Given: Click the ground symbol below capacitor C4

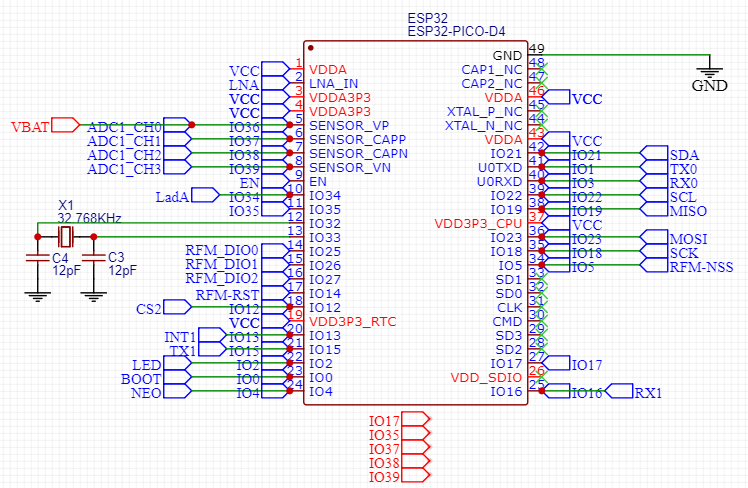Looking at the screenshot, I should click(37, 296).
